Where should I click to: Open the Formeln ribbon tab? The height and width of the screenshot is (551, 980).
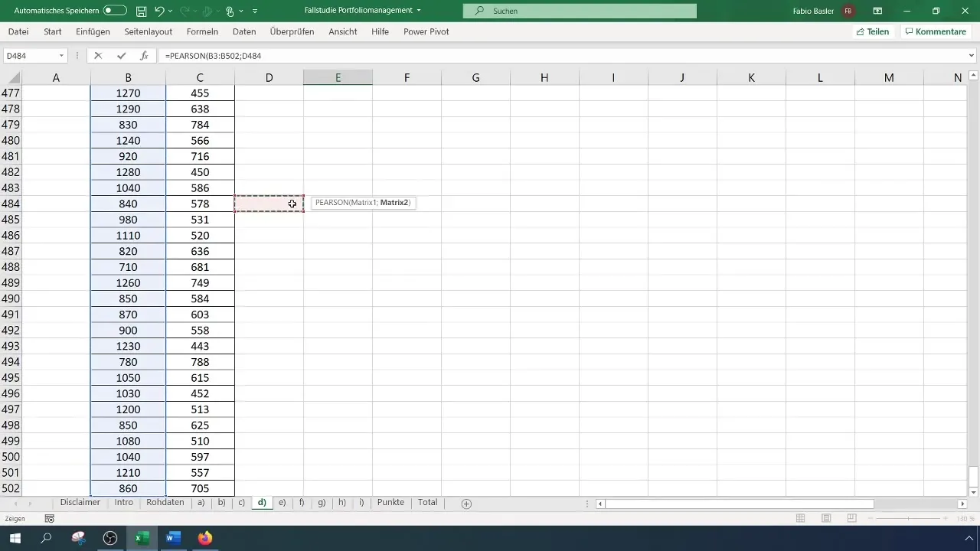coord(202,31)
